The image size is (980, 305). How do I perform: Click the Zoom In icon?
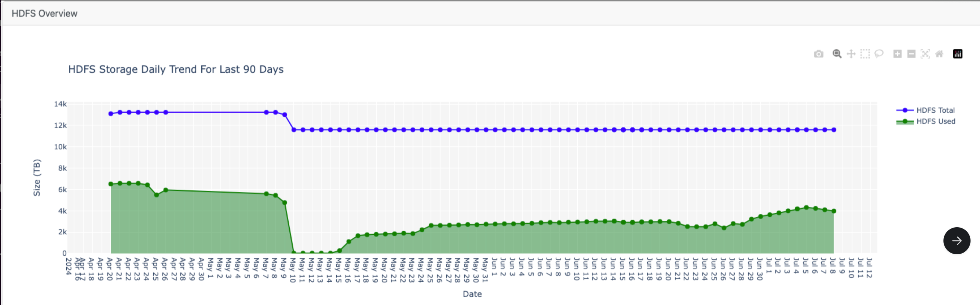[x=897, y=54]
